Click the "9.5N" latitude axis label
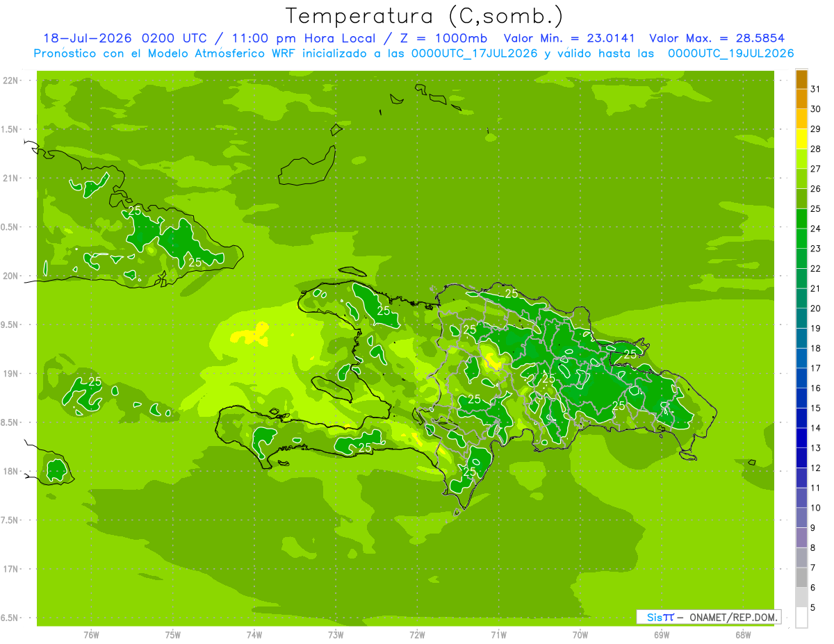This screenshot has height=644, width=834. pos(10,324)
